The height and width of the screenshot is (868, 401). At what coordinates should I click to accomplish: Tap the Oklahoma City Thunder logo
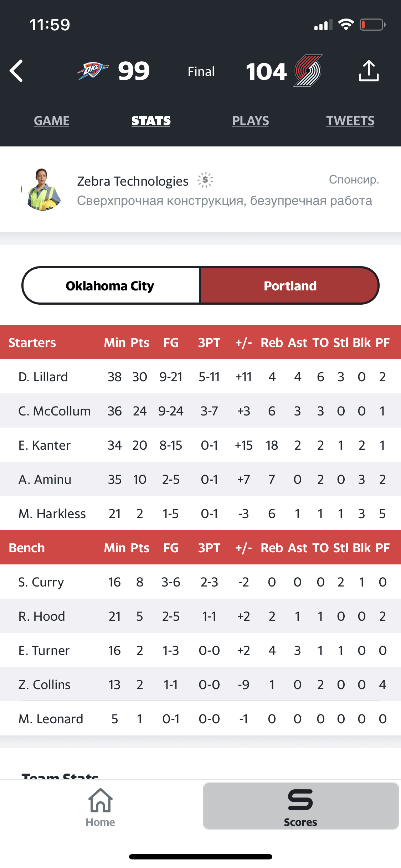click(93, 71)
